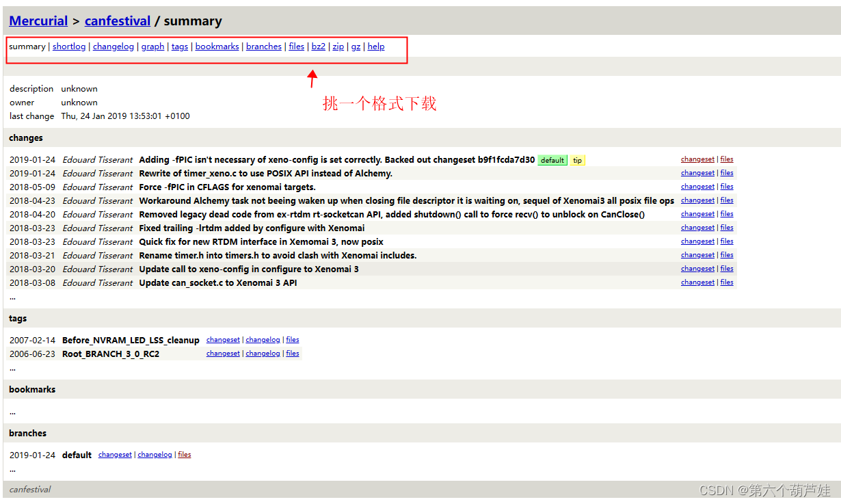Open the Mercurial breadcrumb link
Screen dimensions: 841x504
tap(38, 21)
